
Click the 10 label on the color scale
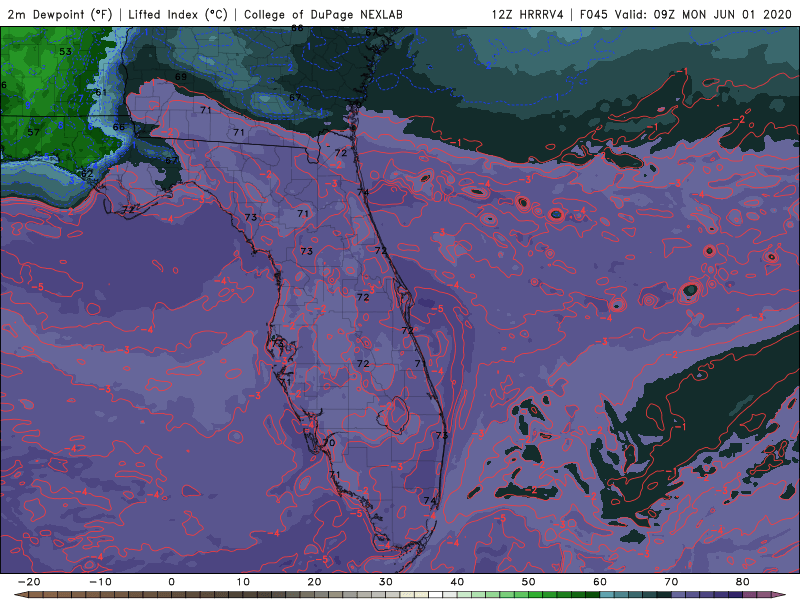tap(243, 582)
